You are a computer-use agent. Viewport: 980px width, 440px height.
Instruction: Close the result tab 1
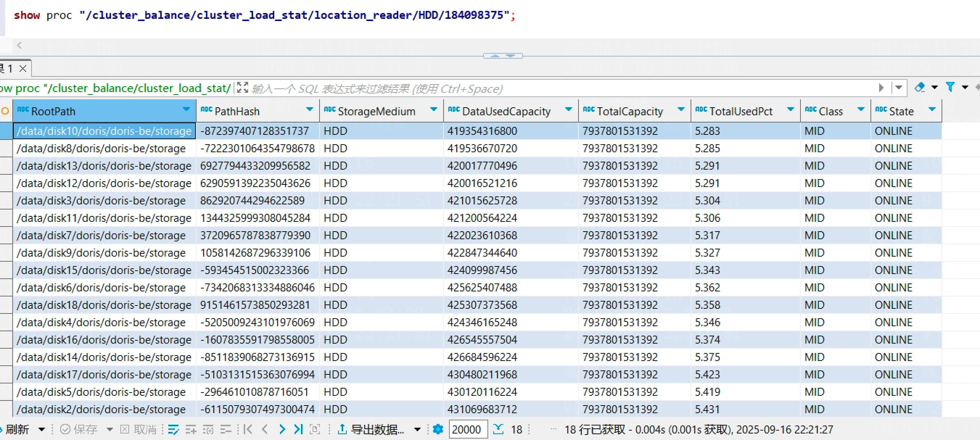(x=23, y=69)
